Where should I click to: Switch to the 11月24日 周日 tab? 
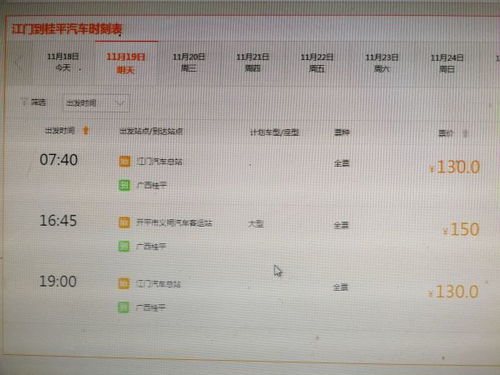pyautogui.click(x=447, y=63)
